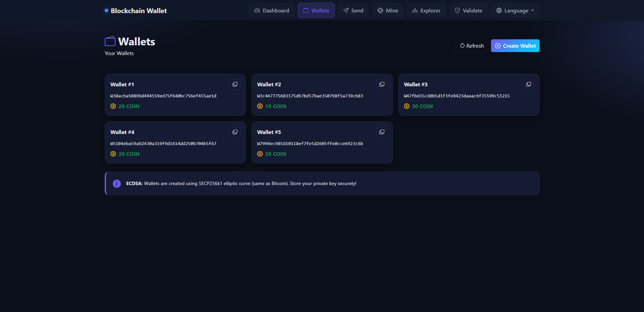This screenshot has height=312, width=644.
Task: Click the info icon in the ECDSA notice
Action: pyautogui.click(x=116, y=183)
